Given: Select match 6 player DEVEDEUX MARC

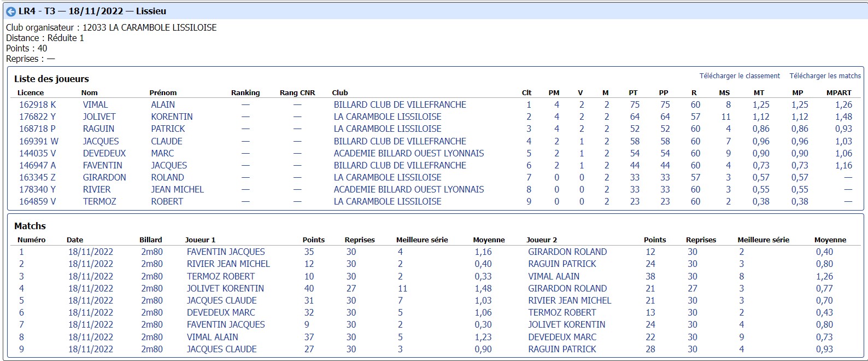Looking at the screenshot, I should (x=221, y=312).
